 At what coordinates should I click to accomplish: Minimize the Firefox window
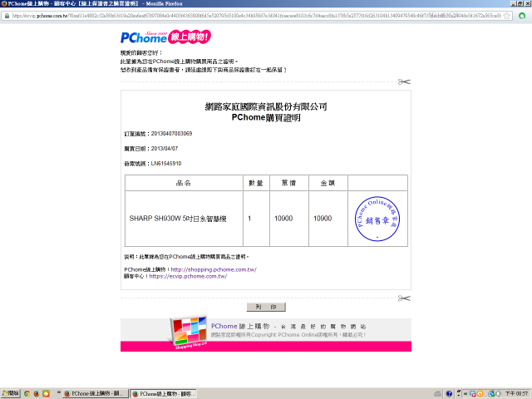tap(514, 3)
